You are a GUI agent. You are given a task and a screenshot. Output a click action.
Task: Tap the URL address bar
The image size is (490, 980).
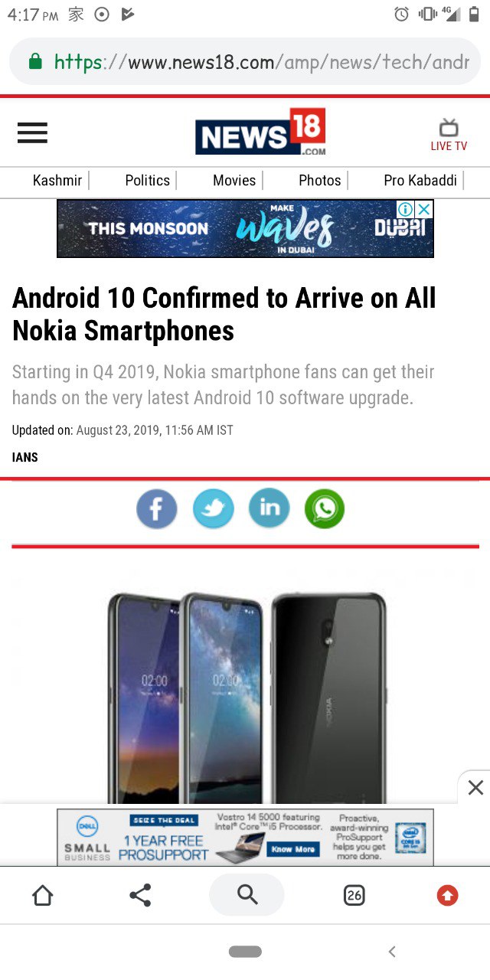pos(245,61)
